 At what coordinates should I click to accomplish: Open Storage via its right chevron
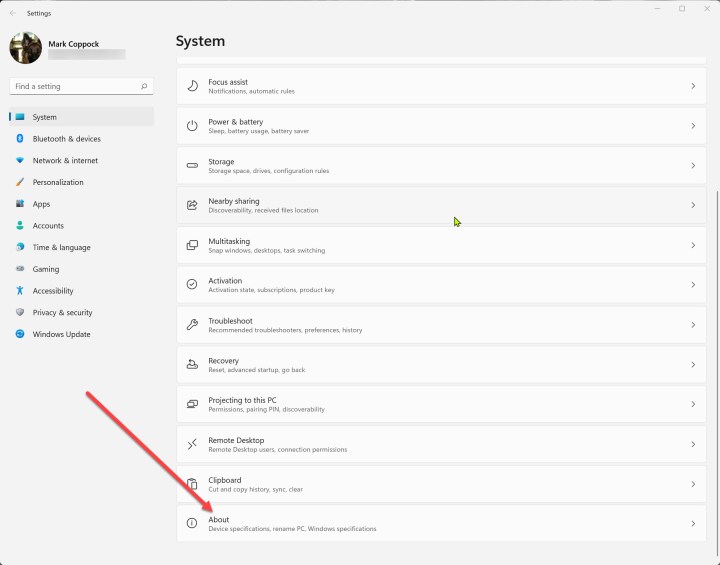[693, 166]
